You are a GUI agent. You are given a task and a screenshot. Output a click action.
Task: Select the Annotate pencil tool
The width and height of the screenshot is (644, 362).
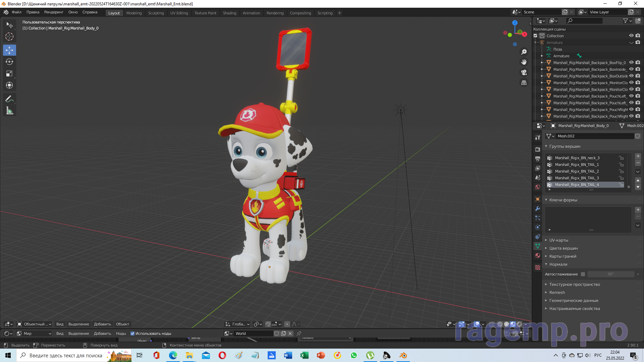pos(9,99)
